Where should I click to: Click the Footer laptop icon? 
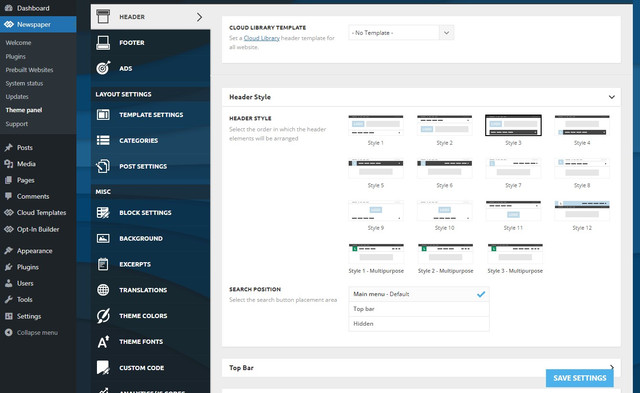coord(103,42)
